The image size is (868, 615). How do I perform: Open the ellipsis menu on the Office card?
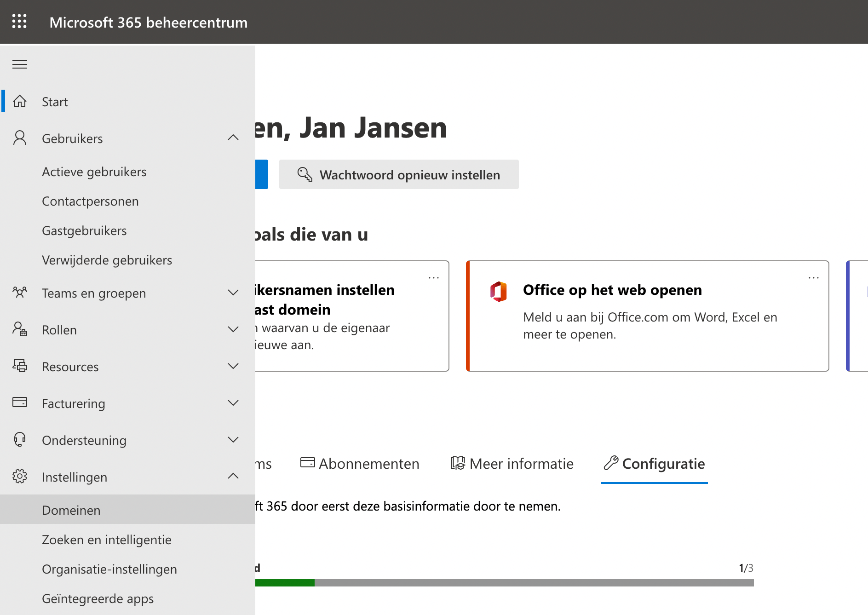click(x=814, y=277)
